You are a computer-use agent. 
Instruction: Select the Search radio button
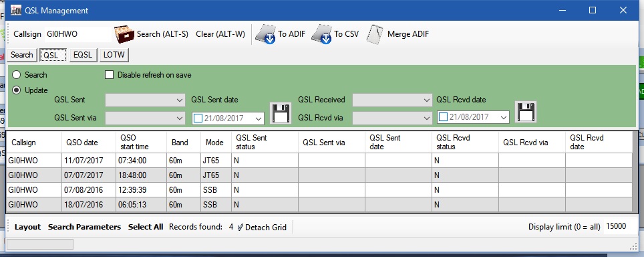pyautogui.click(x=17, y=75)
